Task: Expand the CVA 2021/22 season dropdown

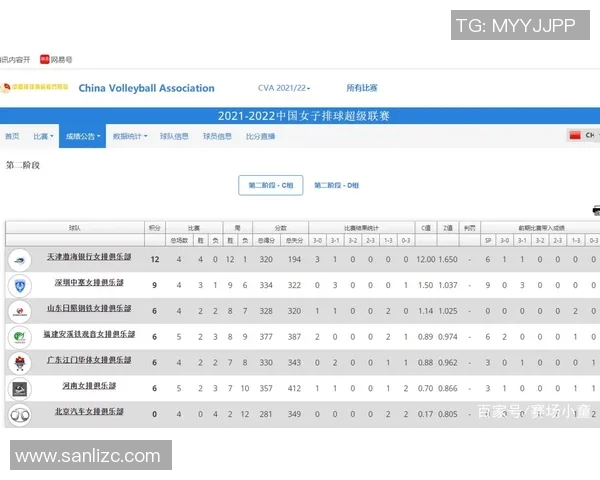Action: click(x=284, y=88)
